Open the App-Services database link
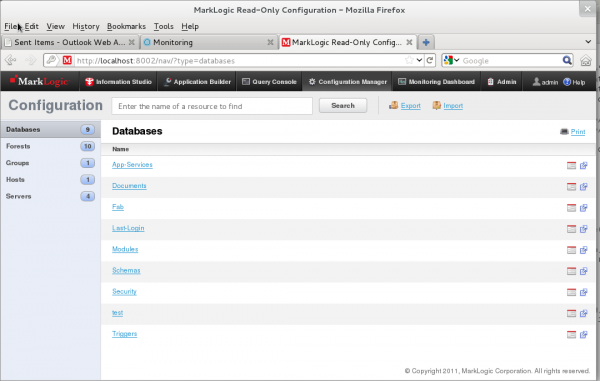Screen dimensions: 600x381 click(132, 164)
